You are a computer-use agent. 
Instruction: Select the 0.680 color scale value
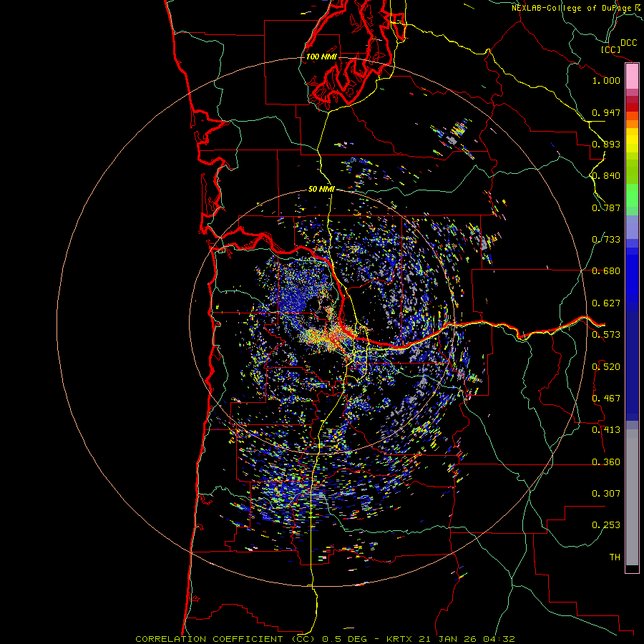click(x=606, y=271)
